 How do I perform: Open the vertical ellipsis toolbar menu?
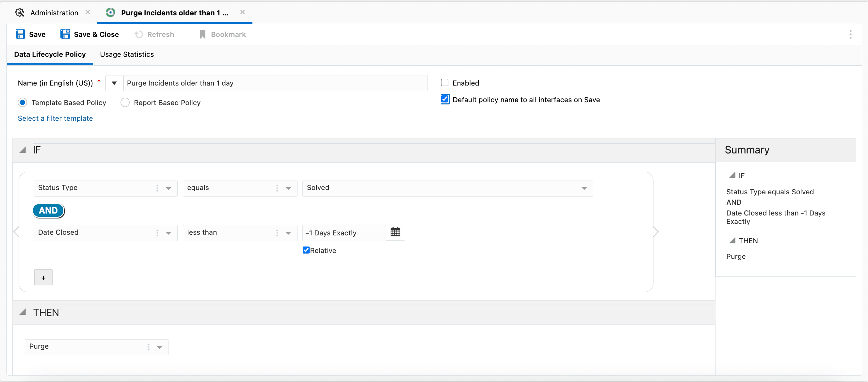coord(850,34)
